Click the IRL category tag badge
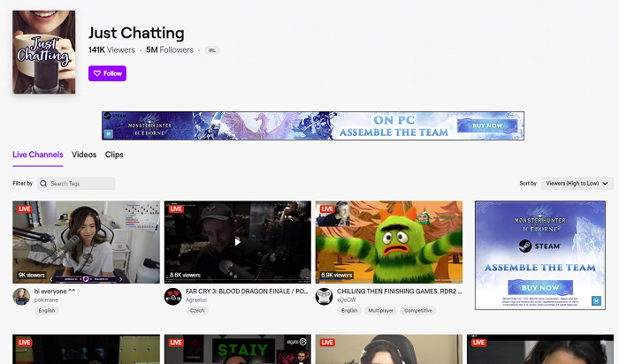The width and height of the screenshot is (619, 364). click(212, 50)
